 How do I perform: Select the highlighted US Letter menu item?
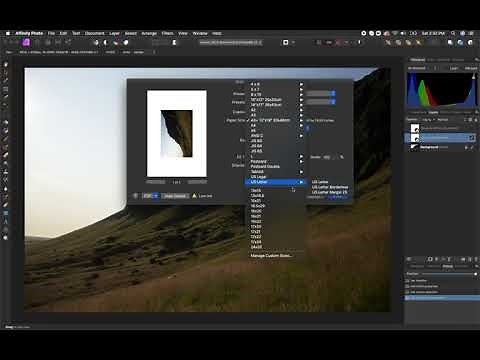coord(275,182)
